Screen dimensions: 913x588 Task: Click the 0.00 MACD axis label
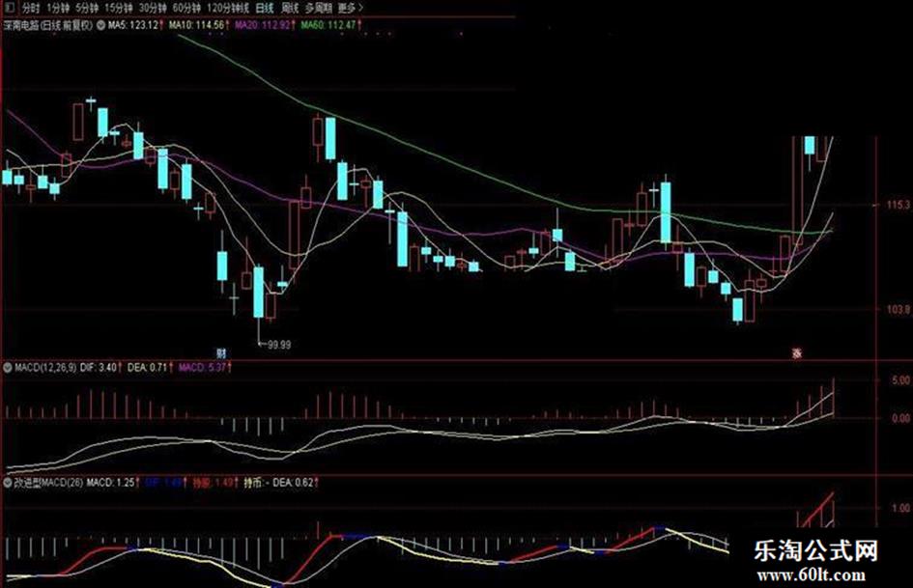900,418
